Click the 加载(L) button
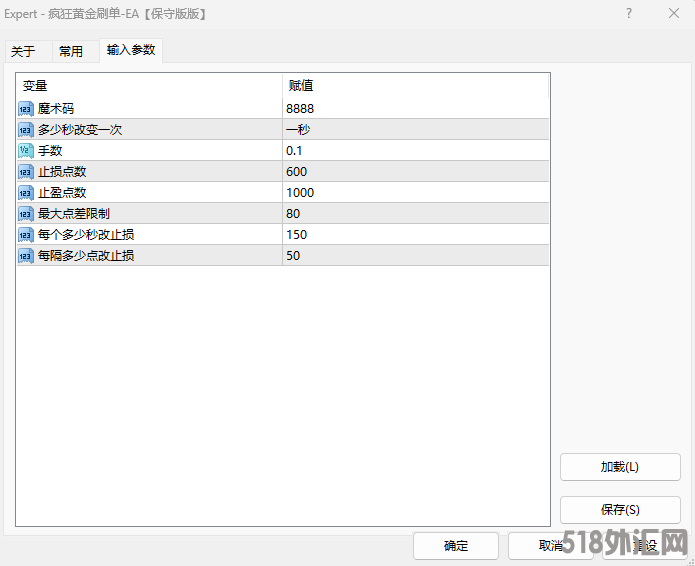 pyautogui.click(x=620, y=467)
